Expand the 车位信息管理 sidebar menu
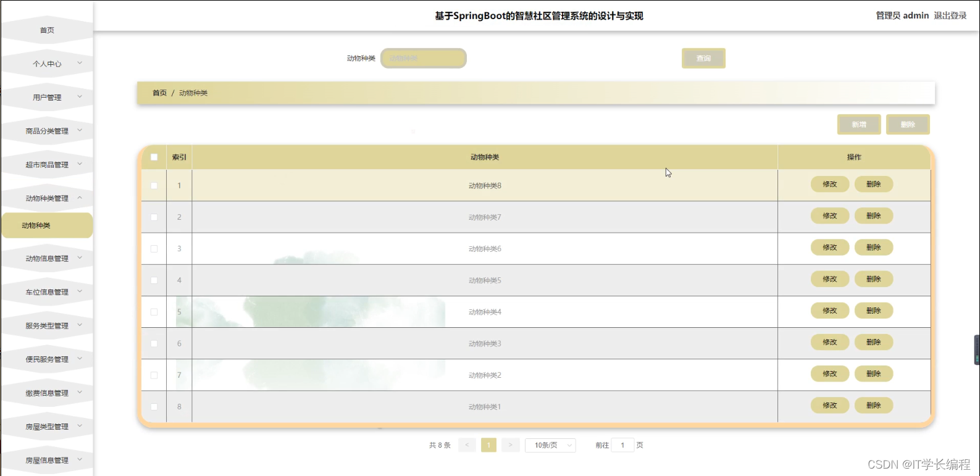Viewport: 980px width, 476px height. tap(47, 292)
